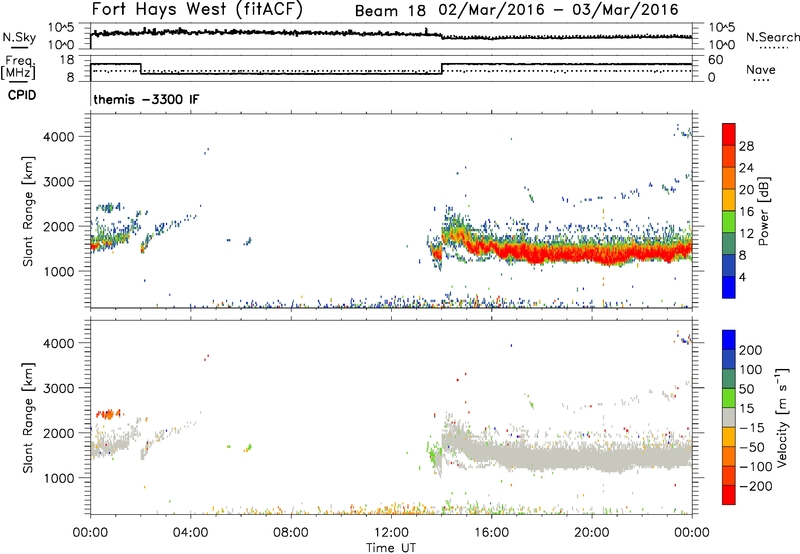The width and height of the screenshot is (800, 554).
Task: Click the left '10^5' noise axis tick
Action: tap(61, 28)
